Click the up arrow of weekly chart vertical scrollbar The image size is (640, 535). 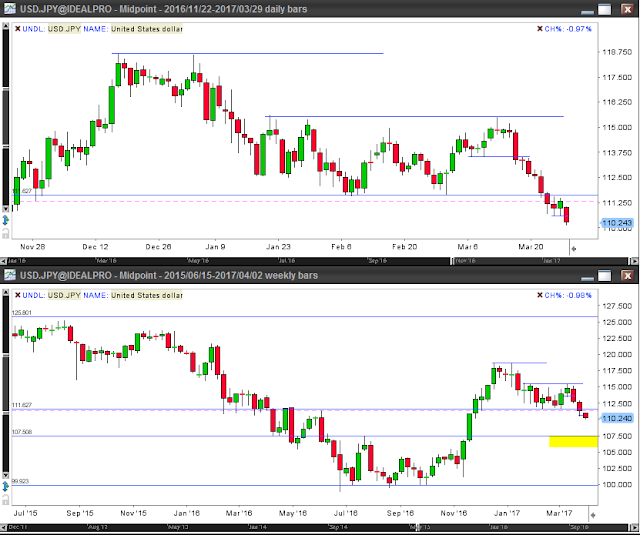click(6, 292)
